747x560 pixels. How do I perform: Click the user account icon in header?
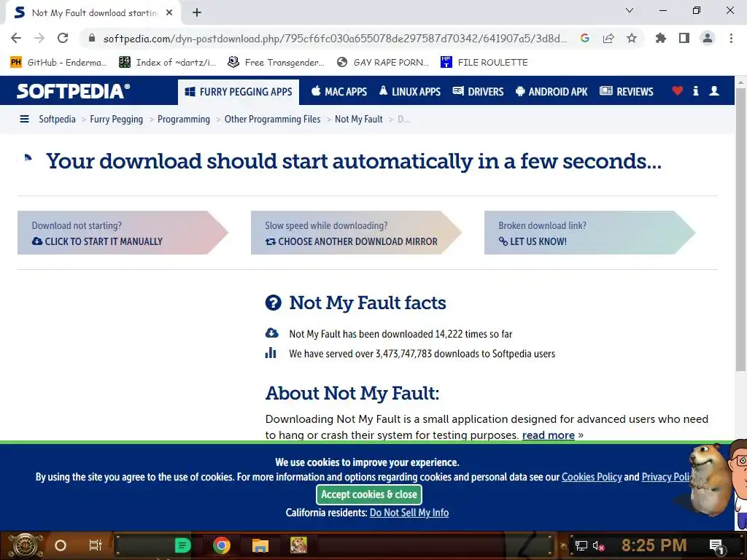pos(713,90)
